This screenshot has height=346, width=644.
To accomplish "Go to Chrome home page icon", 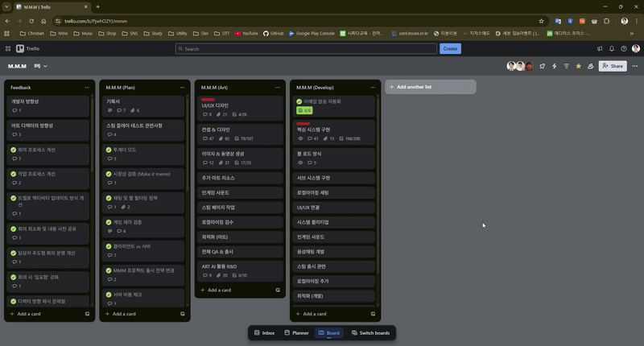I will (43, 21).
